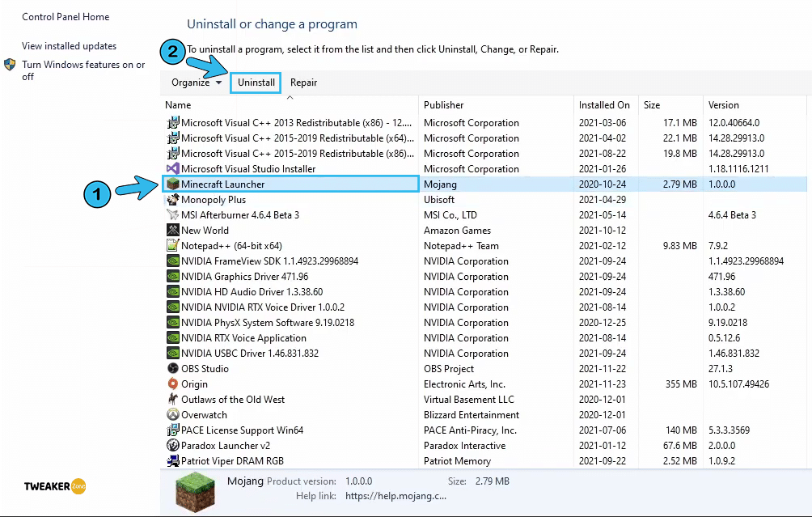Select the Minecraft Launcher row name

click(x=222, y=184)
